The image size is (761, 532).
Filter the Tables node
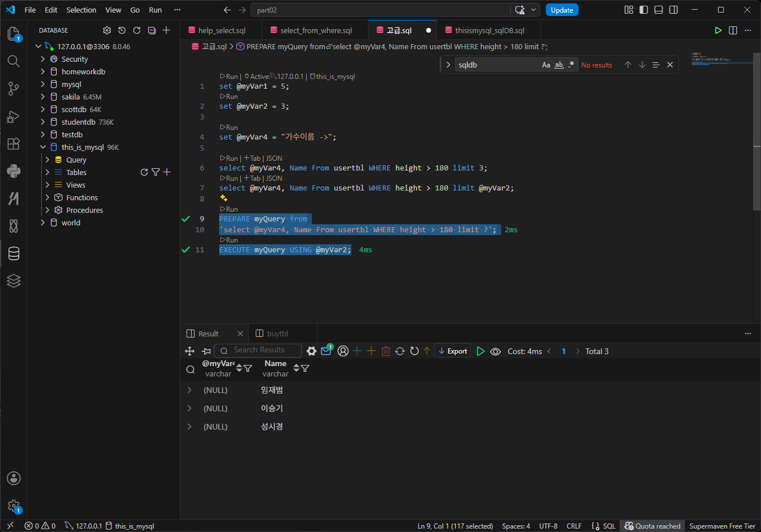156,172
